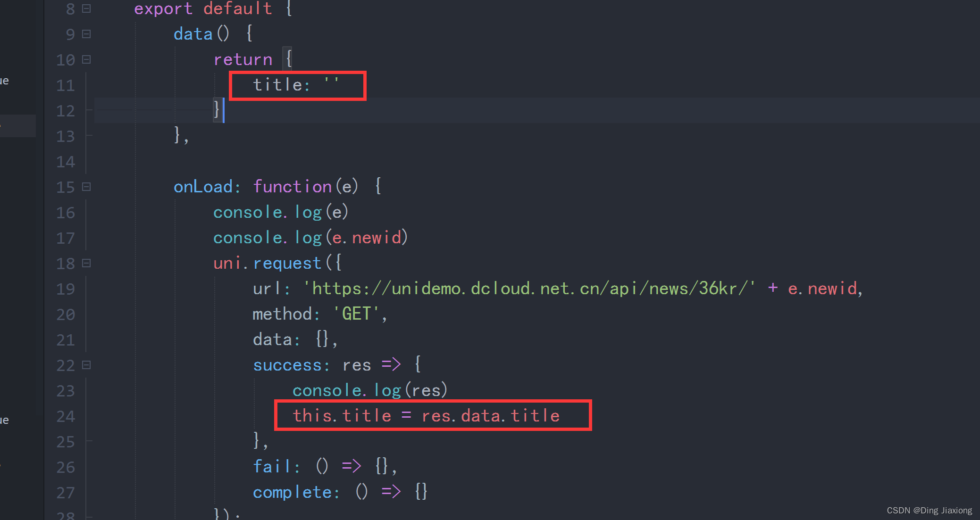This screenshot has width=980, height=520.
Task: Fold the uni.request block at line 18
Action: (86, 263)
